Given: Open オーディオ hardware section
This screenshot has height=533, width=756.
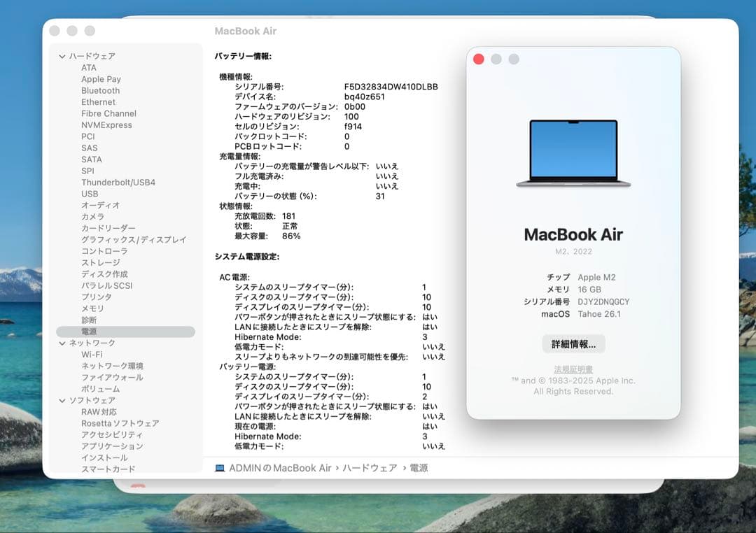Looking at the screenshot, I should [x=100, y=206].
